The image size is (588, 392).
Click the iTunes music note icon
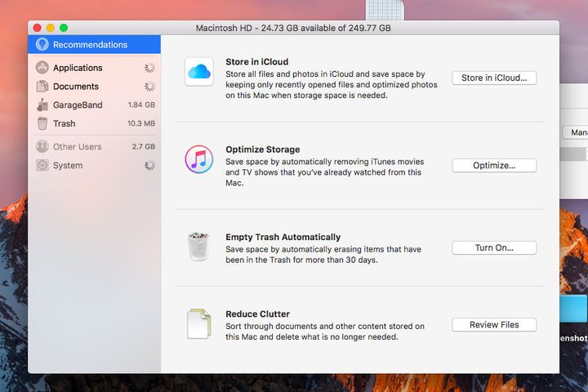point(198,159)
